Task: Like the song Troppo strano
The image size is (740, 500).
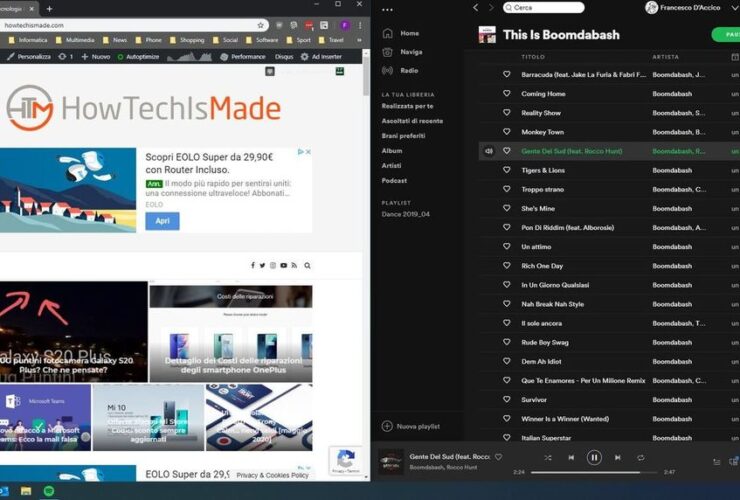Action: [506, 189]
